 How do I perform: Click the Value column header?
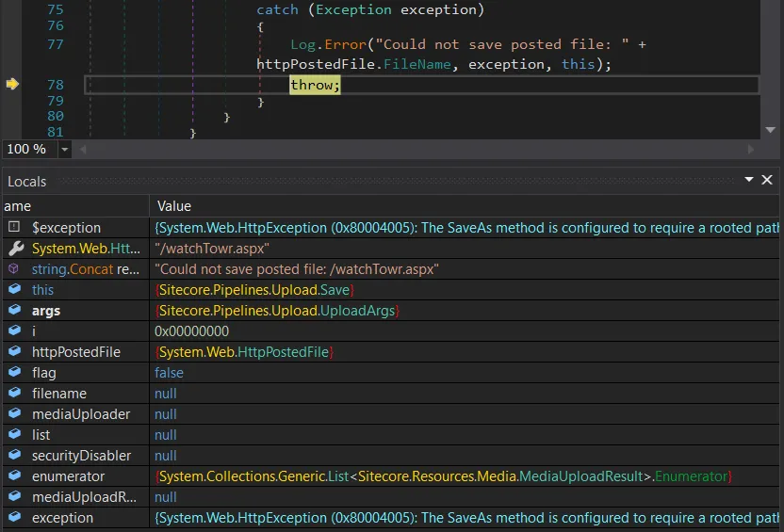(174, 206)
